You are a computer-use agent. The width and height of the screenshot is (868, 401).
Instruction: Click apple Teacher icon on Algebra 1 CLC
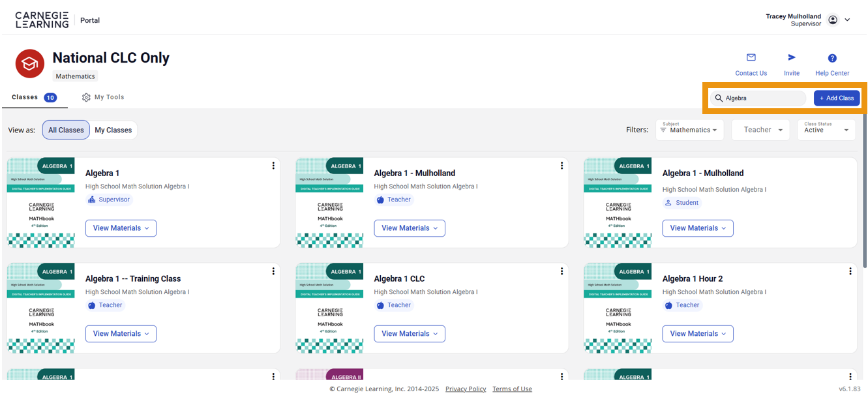click(x=380, y=305)
